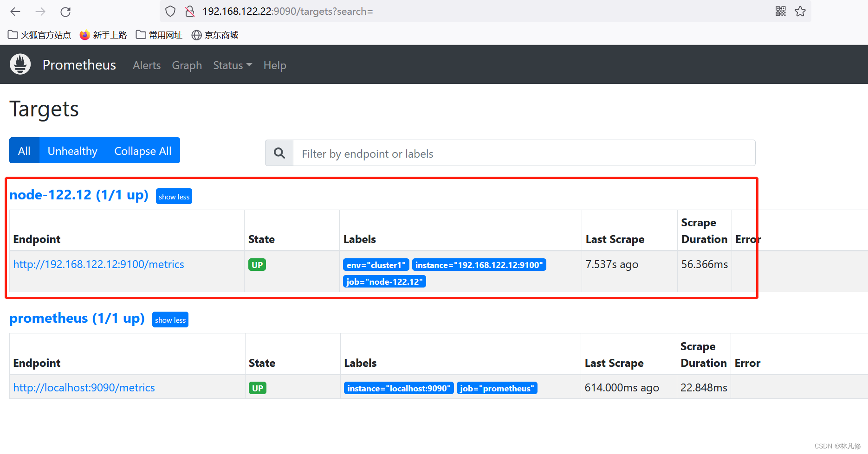
Task: Click Collapse All button
Action: pyautogui.click(x=143, y=151)
